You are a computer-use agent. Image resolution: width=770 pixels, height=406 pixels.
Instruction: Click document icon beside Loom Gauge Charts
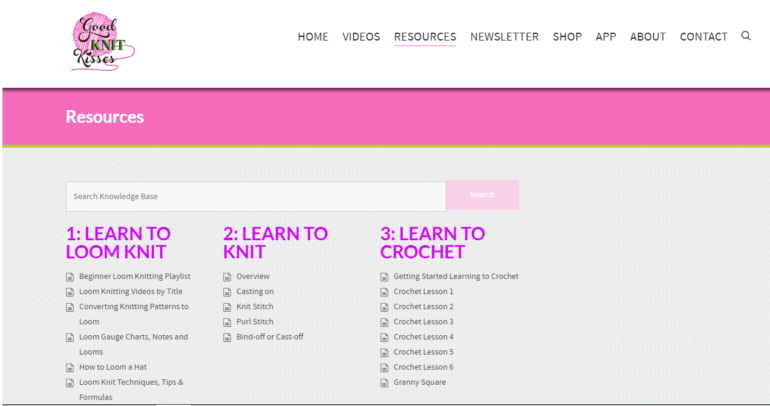70,338
